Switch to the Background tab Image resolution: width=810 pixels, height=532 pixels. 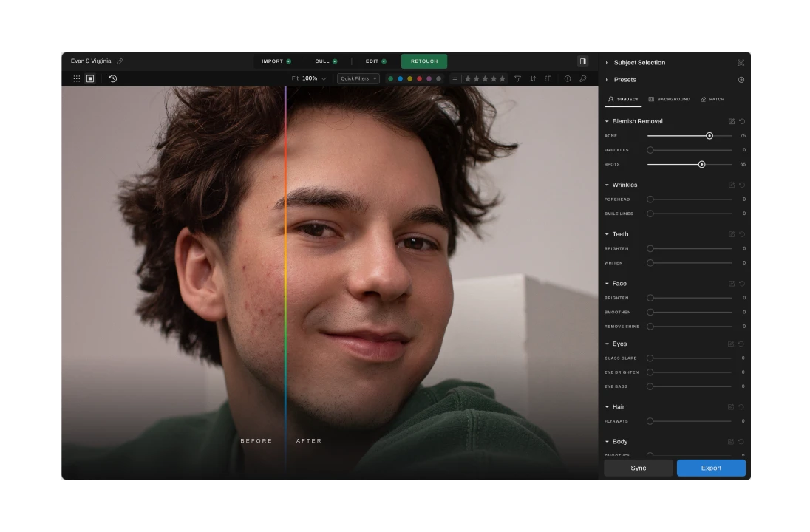pyautogui.click(x=670, y=99)
